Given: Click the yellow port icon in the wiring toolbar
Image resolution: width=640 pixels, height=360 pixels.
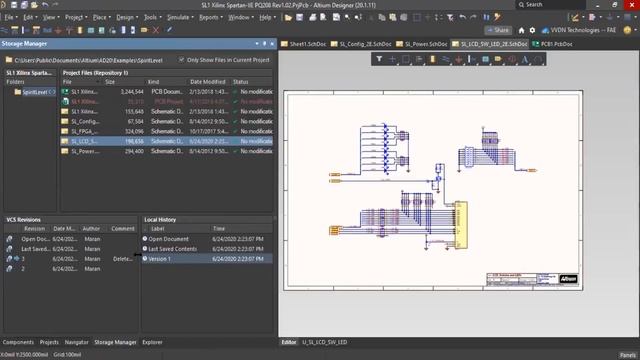Looking at the screenshot, I should 144,30.
